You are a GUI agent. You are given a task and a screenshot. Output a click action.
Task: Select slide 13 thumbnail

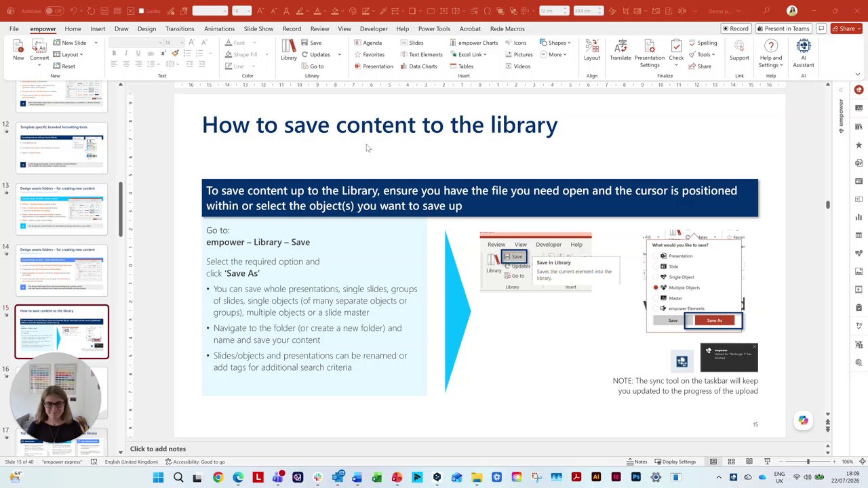62,209
